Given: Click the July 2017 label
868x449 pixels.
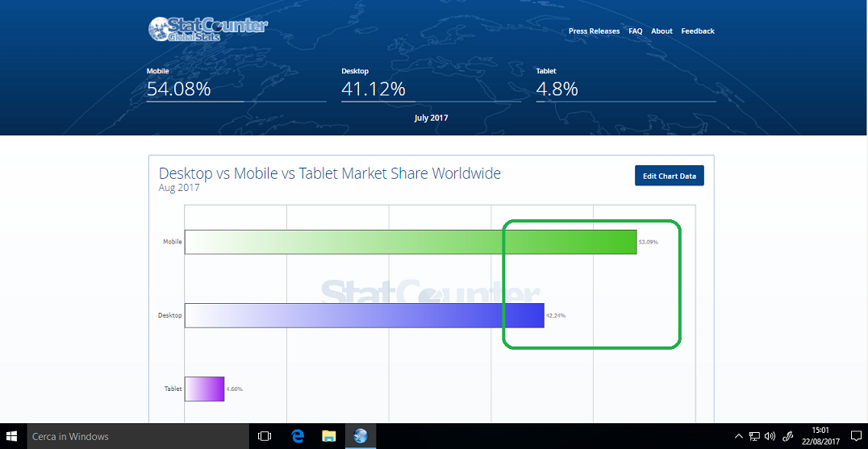Looking at the screenshot, I should (432, 118).
